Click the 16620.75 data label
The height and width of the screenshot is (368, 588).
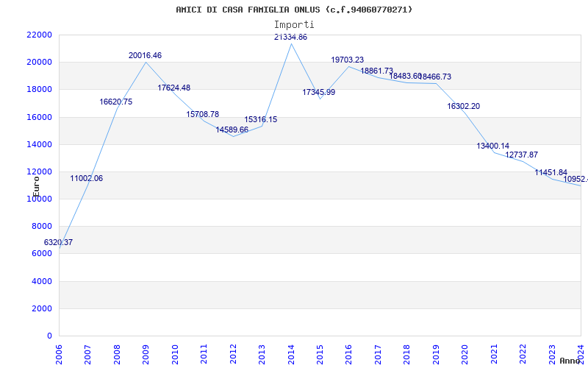[x=116, y=102]
